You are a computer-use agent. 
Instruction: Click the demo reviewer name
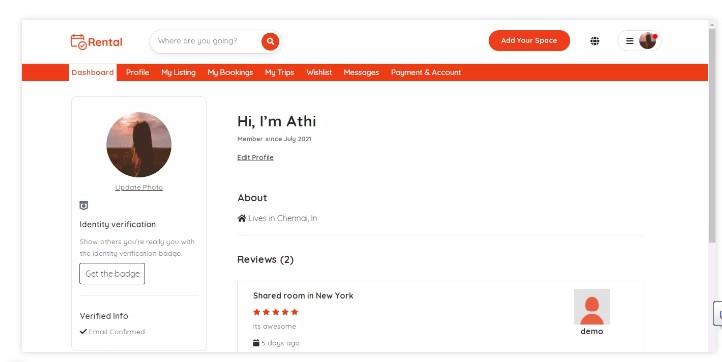click(x=592, y=331)
